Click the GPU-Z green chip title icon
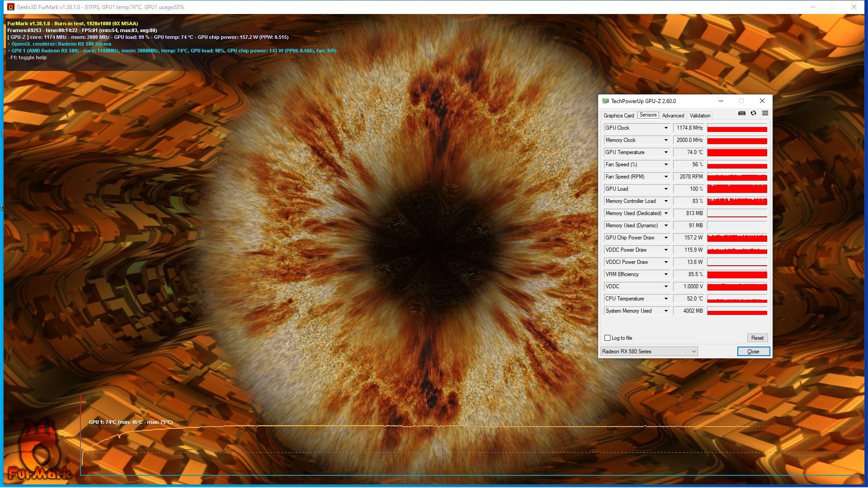This screenshot has width=868, height=488. [x=605, y=101]
